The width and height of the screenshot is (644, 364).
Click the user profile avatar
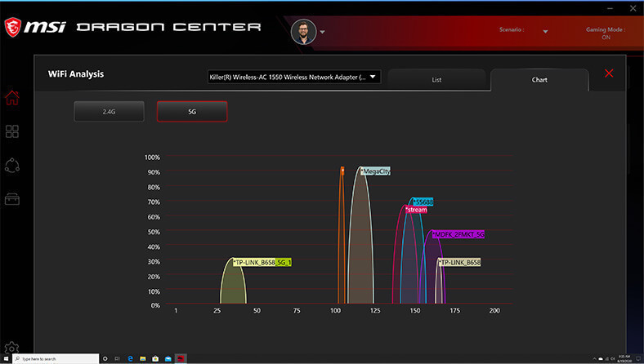click(x=303, y=32)
